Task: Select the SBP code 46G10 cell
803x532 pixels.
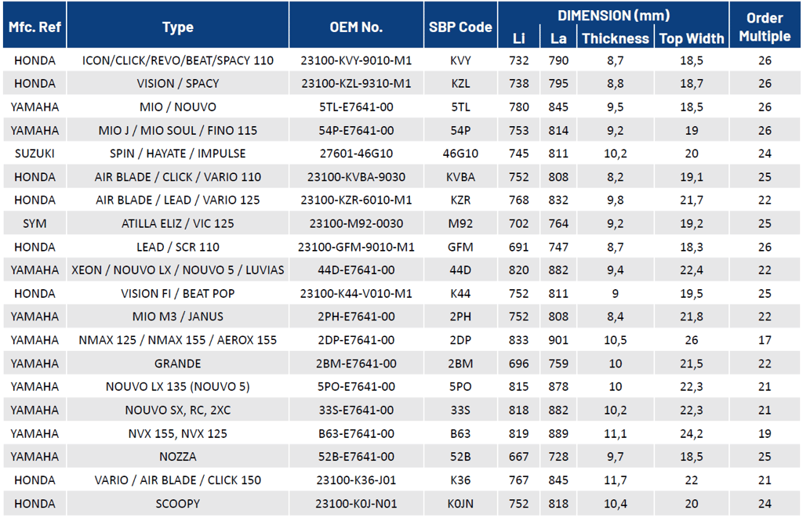Action: point(460,154)
